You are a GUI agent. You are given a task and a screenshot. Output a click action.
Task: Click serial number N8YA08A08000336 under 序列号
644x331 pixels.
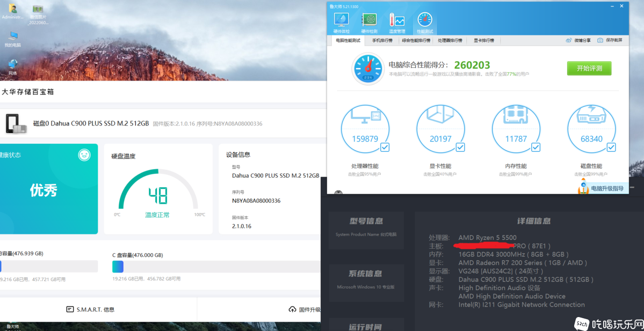point(256,201)
